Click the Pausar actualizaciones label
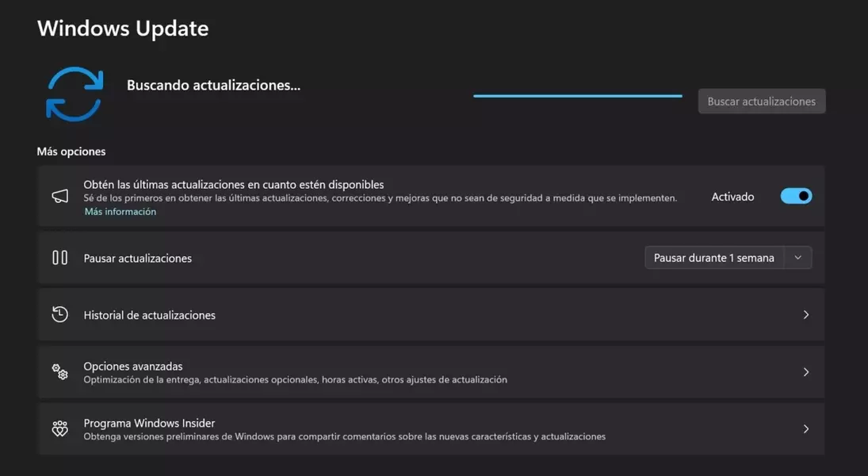 coord(138,259)
